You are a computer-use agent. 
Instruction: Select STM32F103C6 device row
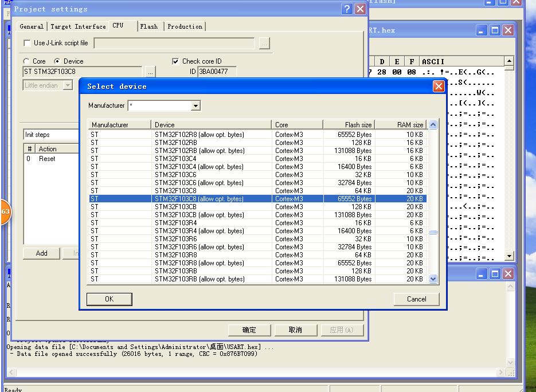[x=258, y=175]
